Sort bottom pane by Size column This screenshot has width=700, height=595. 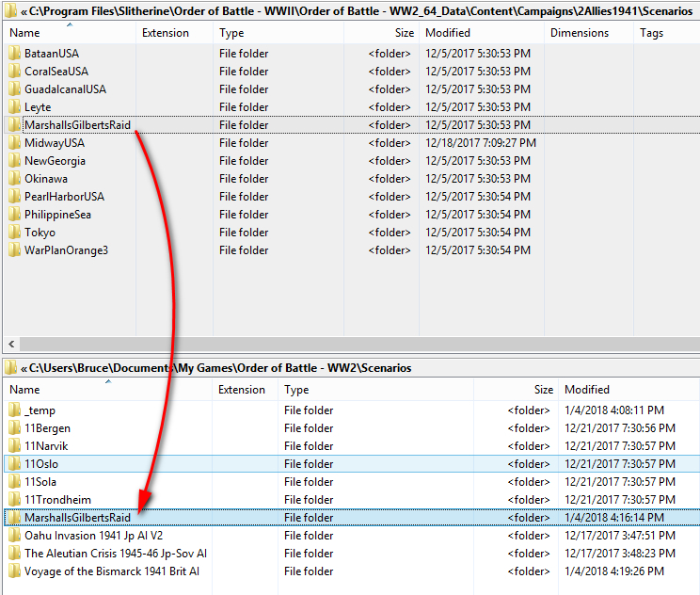[x=517, y=390]
